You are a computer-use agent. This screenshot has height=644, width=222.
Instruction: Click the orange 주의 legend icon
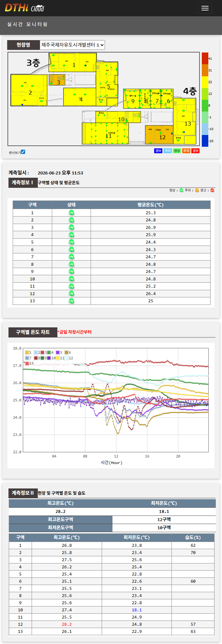(197, 190)
